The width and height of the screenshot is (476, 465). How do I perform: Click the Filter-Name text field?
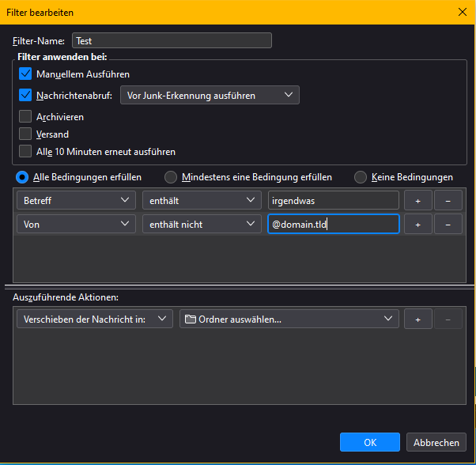172,40
